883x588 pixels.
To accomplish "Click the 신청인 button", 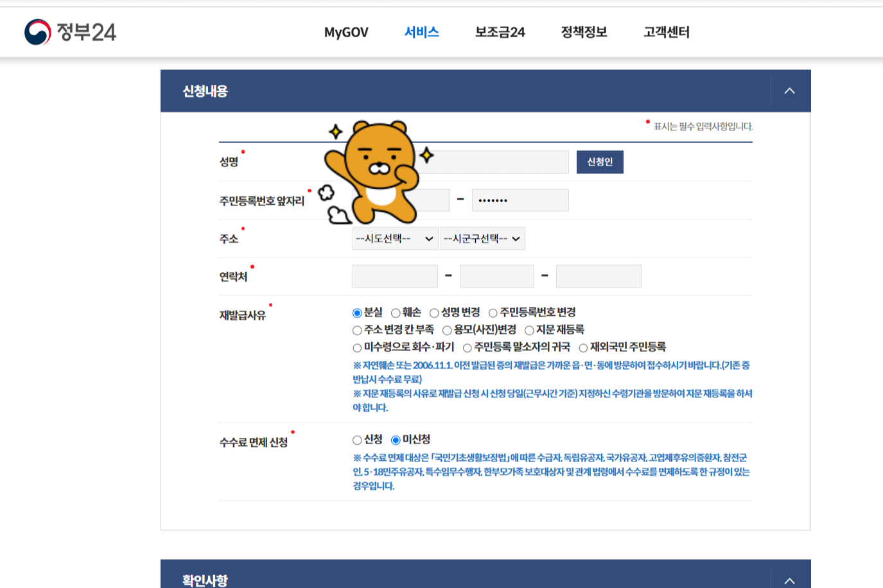I will (599, 162).
